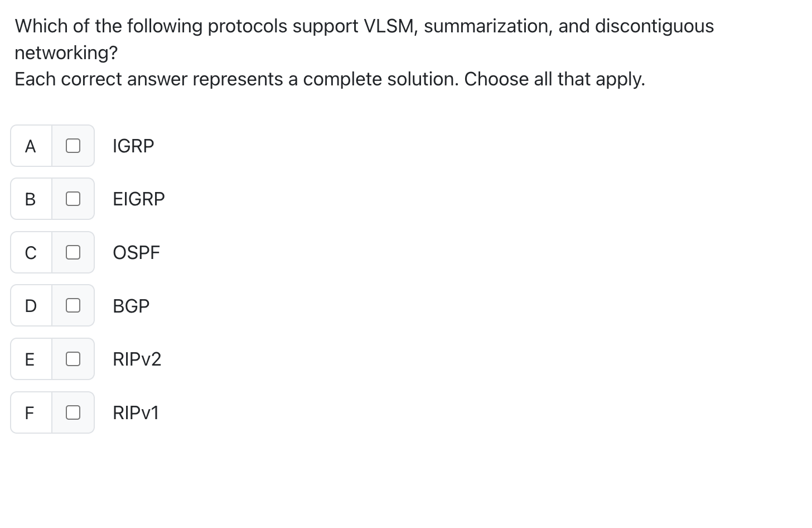Click the instruction line below the question
Viewport: 812px width, 528px height.
329,79
